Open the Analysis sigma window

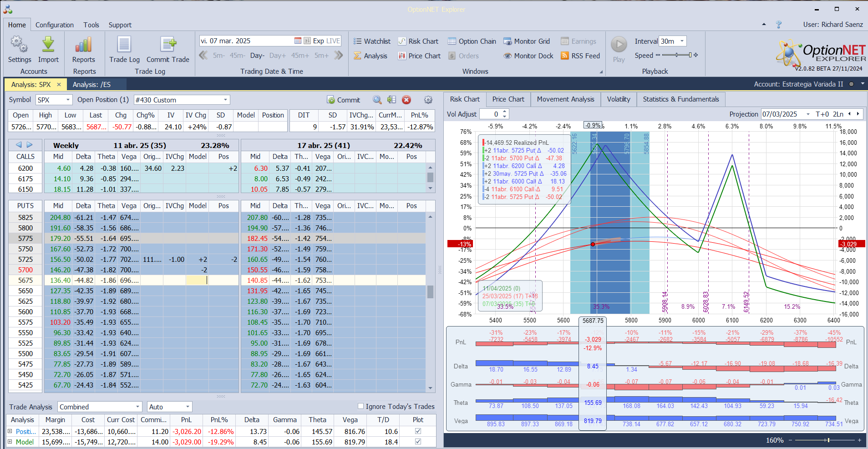371,56
